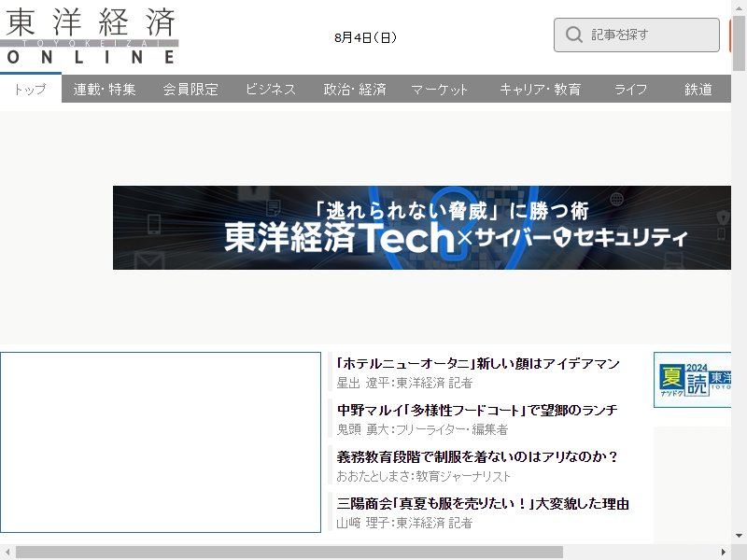
Task: Open the ホテルニューオータニ article headline
Action: click(477, 363)
